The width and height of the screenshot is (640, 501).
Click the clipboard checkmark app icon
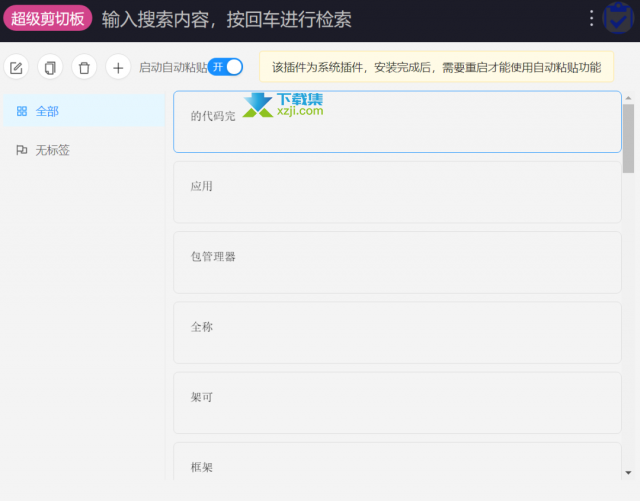click(618, 18)
